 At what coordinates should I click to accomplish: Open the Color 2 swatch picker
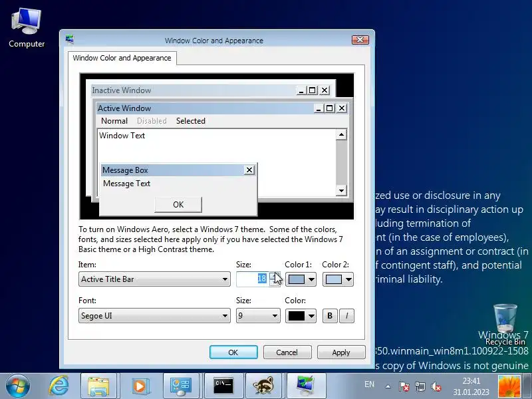[x=338, y=279]
